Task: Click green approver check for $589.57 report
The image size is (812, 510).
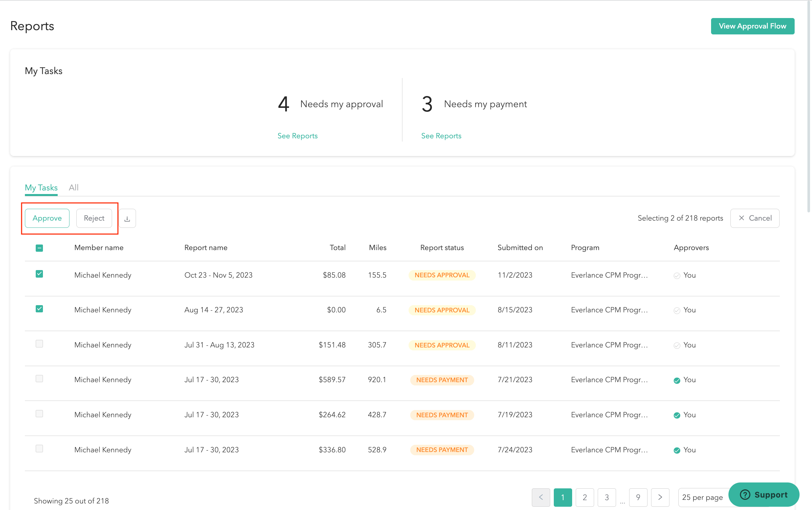Action: [x=676, y=380]
